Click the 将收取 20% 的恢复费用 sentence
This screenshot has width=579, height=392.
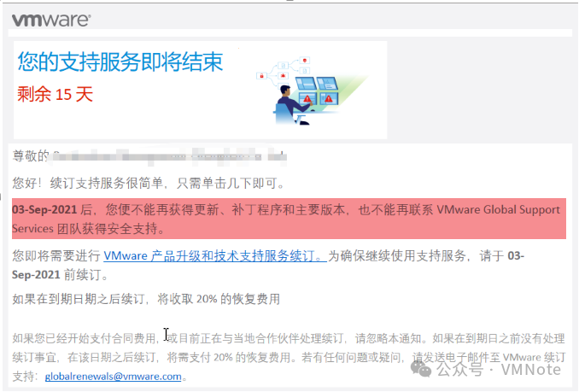[219, 299]
